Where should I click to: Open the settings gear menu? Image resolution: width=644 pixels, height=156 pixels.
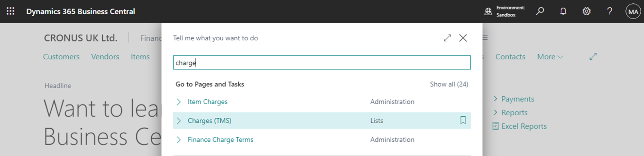click(587, 11)
